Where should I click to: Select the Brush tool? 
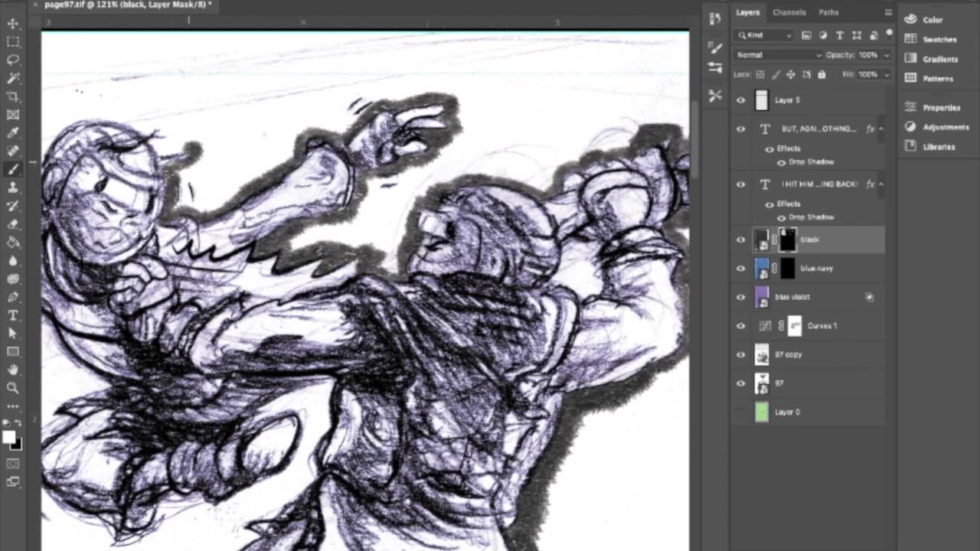[13, 170]
